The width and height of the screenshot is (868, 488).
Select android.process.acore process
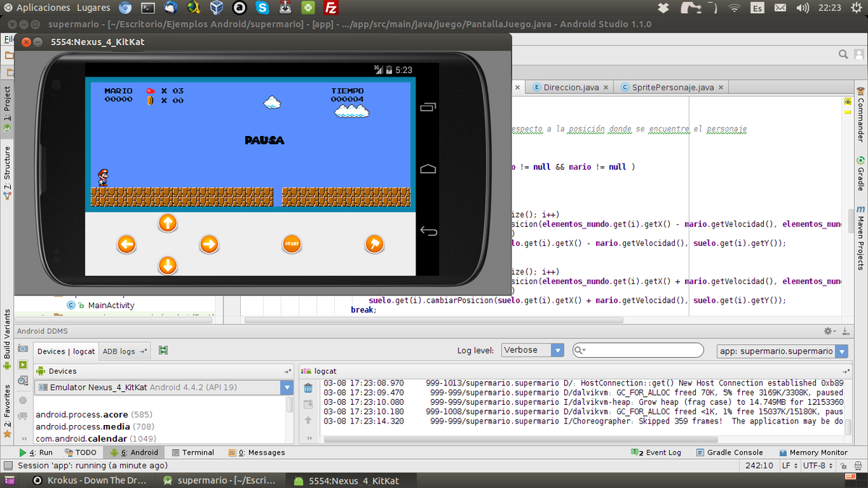(93, 415)
